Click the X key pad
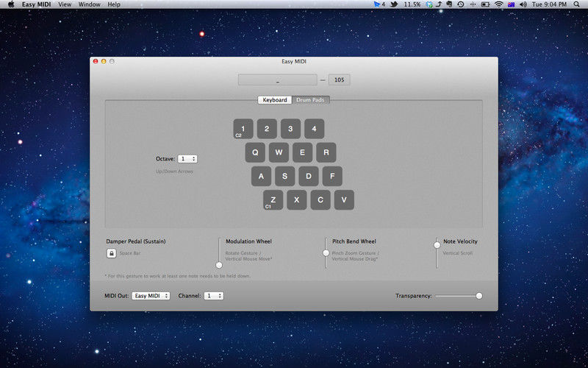The width and height of the screenshot is (588, 368). (297, 199)
